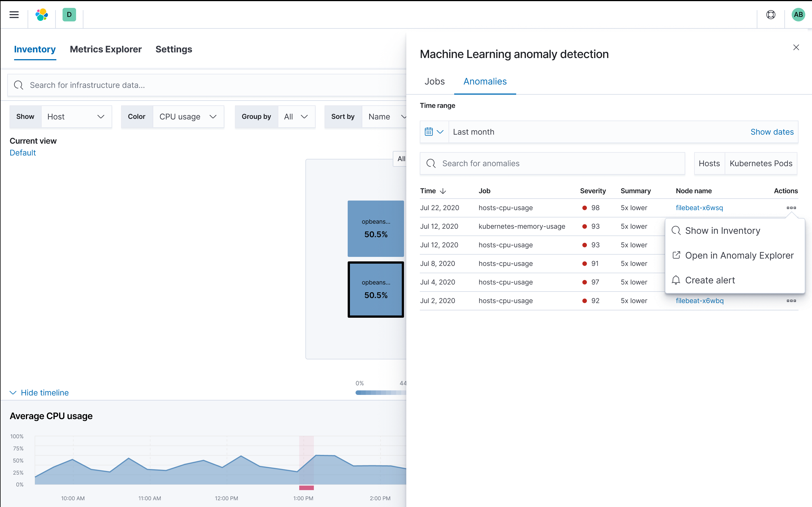Focus the Search for anomalies field
The height and width of the screenshot is (507, 812).
[x=553, y=163]
